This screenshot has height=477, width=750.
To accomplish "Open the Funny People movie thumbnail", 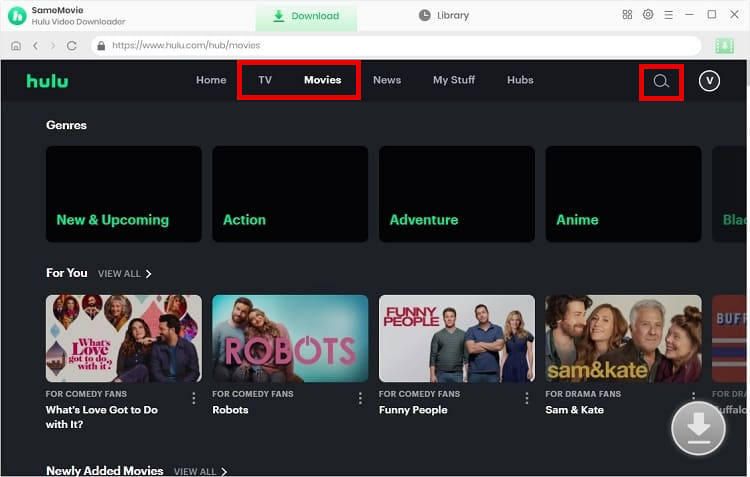I will (456, 338).
